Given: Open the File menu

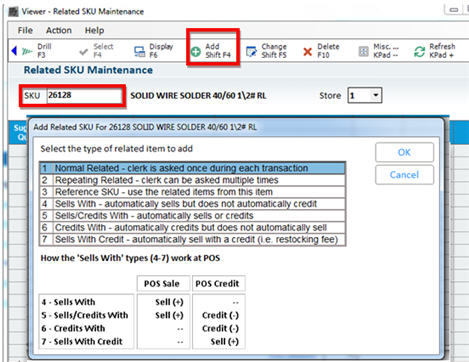Looking at the screenshot, I should point(25,30).
